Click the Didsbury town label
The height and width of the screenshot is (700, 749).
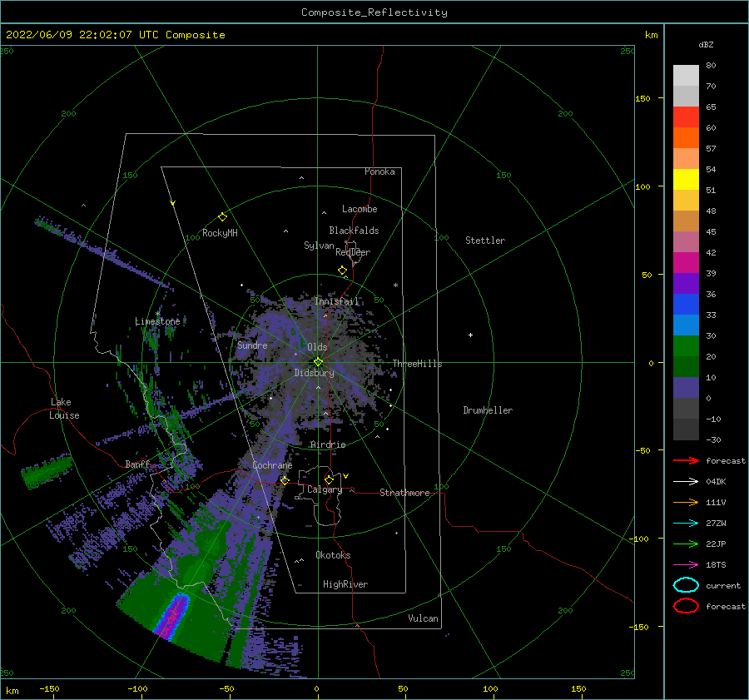(315, 373)
